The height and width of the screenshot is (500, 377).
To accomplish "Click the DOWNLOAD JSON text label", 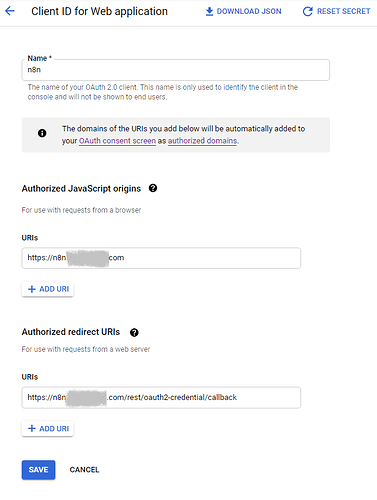I will [249, 11].
